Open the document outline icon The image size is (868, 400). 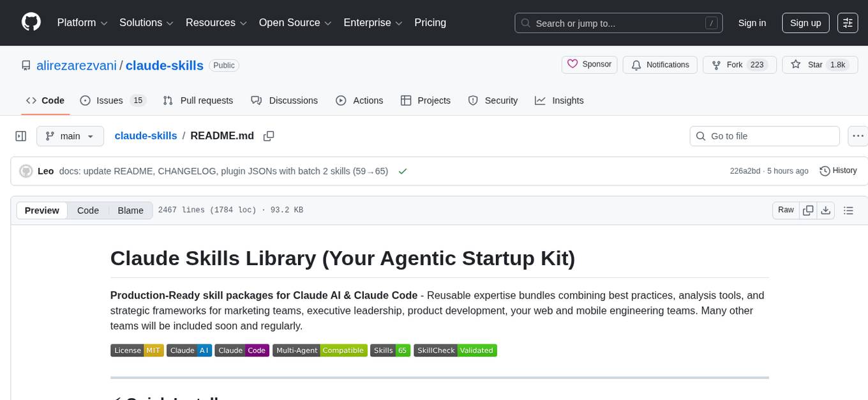pos(848,210)
